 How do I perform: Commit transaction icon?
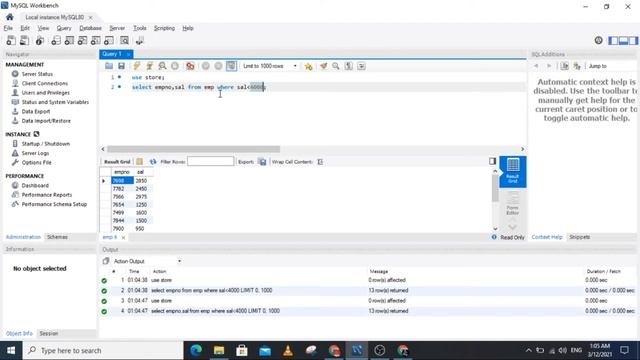206,66
